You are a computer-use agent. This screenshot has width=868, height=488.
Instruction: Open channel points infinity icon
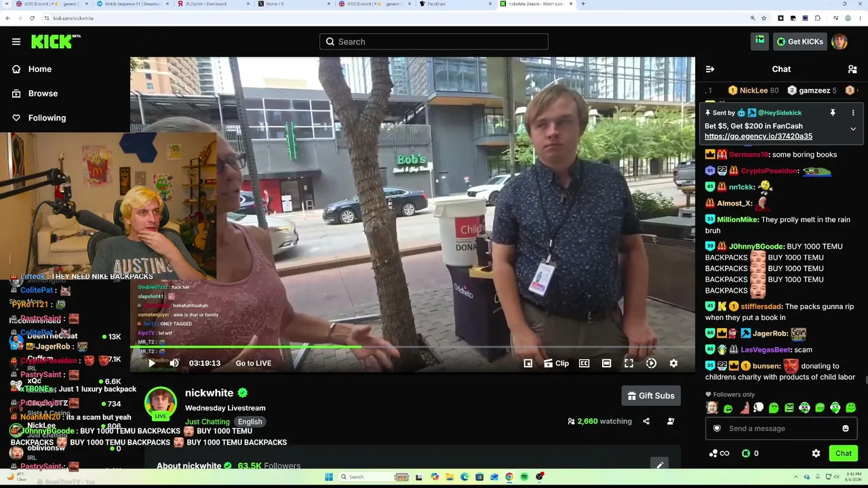(x=719, y=453)
